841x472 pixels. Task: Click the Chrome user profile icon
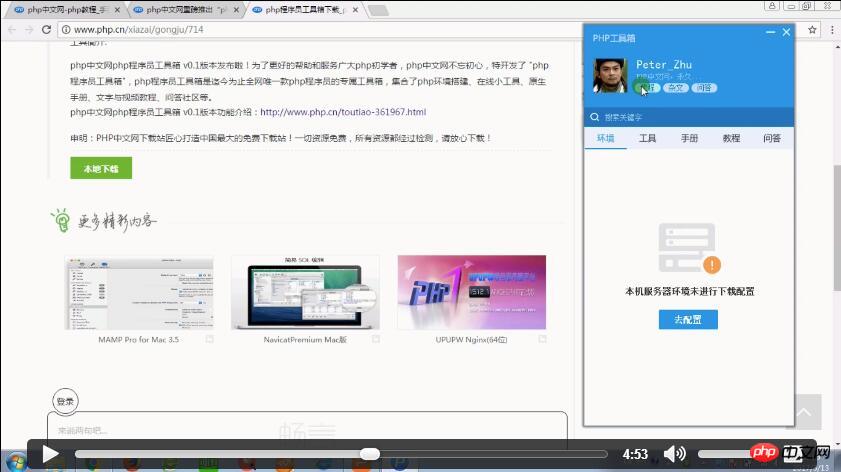pyautogui.click(x=772, y=6)
